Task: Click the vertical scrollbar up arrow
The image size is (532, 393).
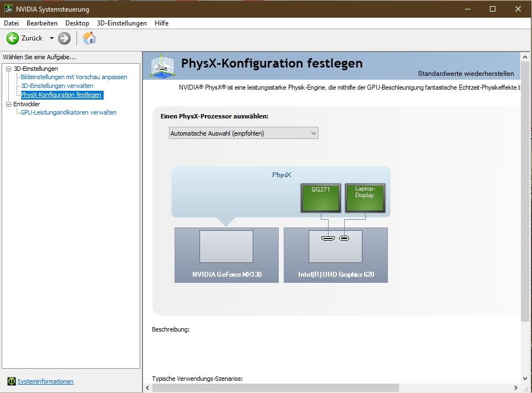Action: coord(525,57)
